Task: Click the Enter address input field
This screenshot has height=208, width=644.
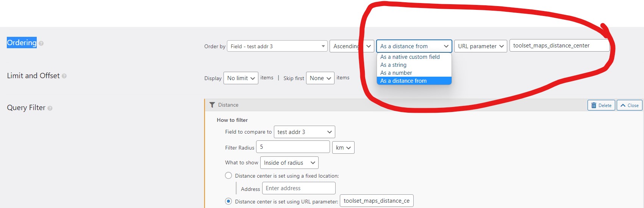Action: click(299, 188)
